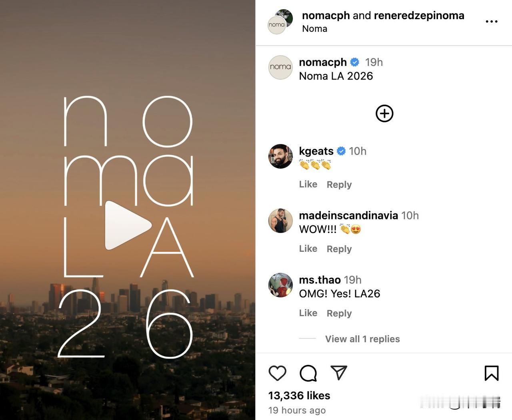This screenshot has width=512, height=420.
Task: Play the Noma LA 26 video
Action: [x=128, y=225]
